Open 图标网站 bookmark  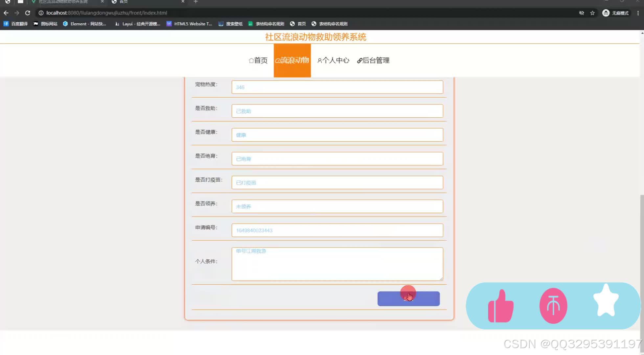[45, 24]
